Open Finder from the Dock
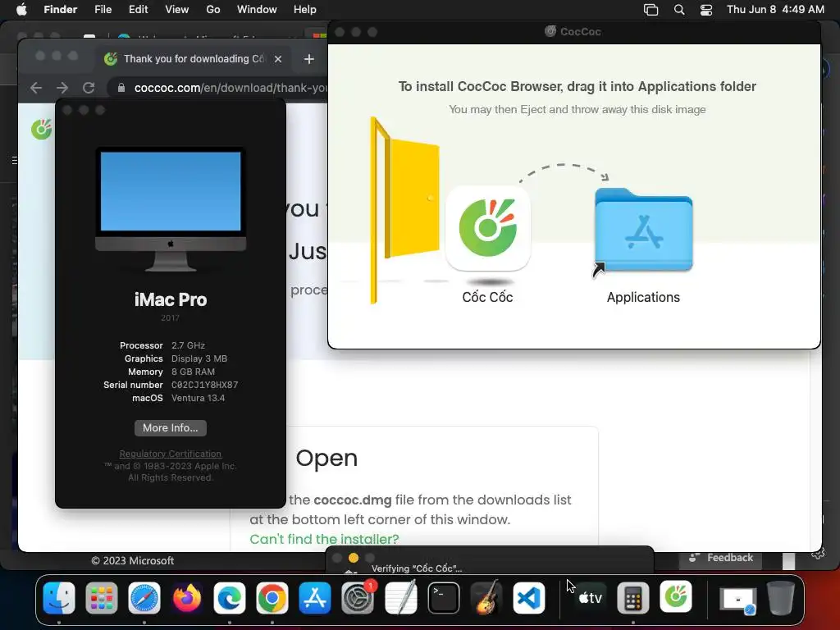840x630 pixels. (x=59, y=597)
